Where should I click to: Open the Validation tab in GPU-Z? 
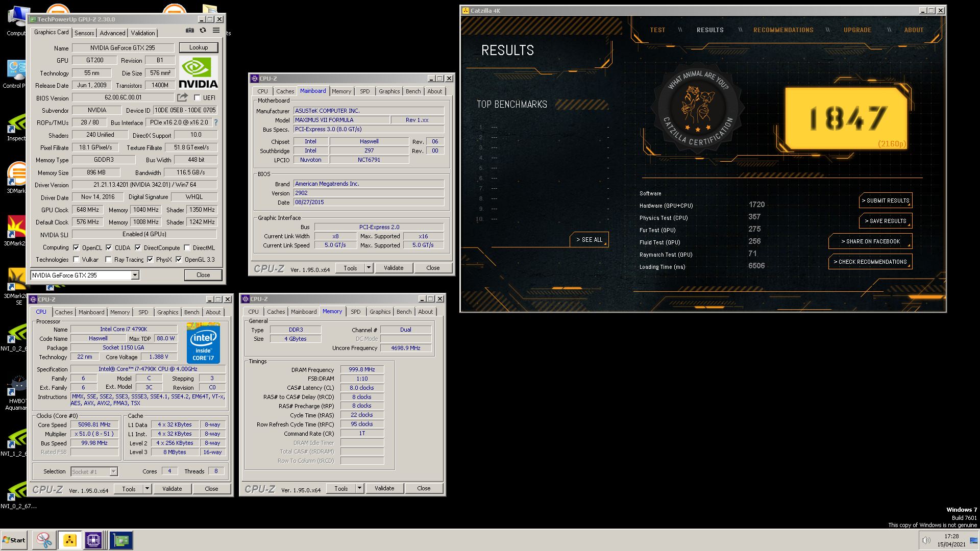pos(143,33)
